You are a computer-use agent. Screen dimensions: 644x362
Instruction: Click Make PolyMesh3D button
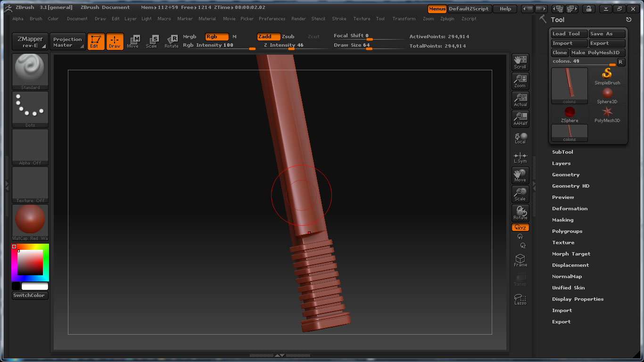pos(598,53)
